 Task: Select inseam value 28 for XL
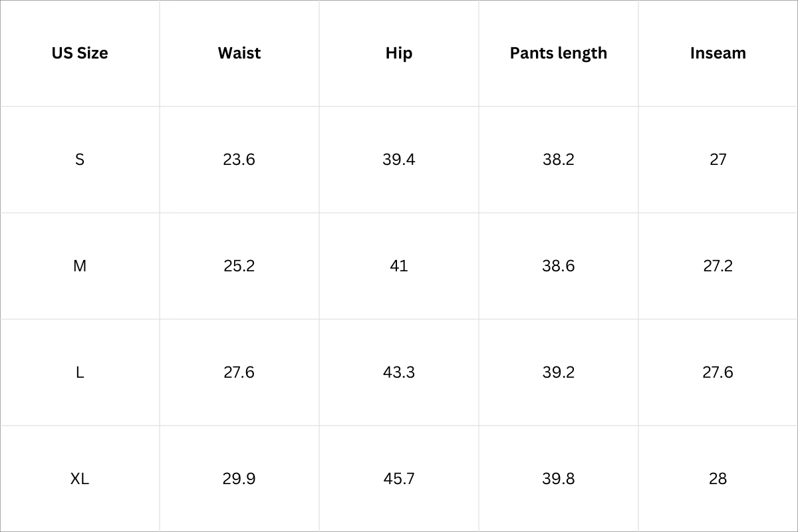(x=718, y=479)
